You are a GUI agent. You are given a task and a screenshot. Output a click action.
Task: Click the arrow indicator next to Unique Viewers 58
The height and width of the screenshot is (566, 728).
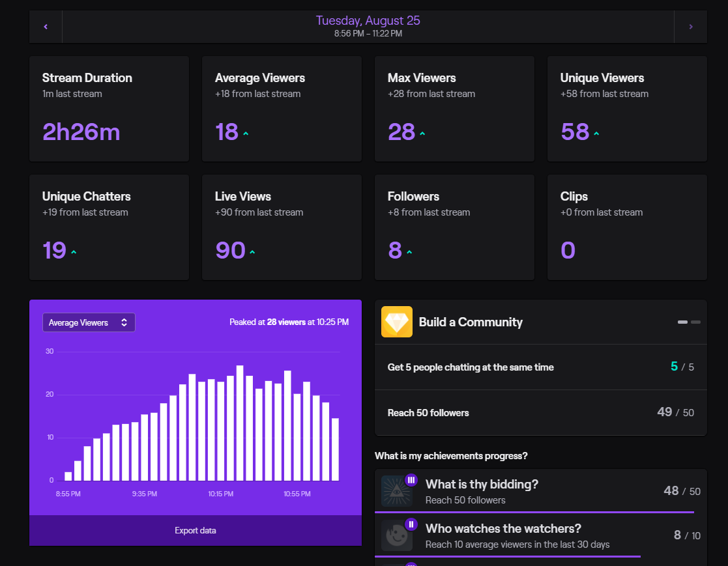[596, 133]
